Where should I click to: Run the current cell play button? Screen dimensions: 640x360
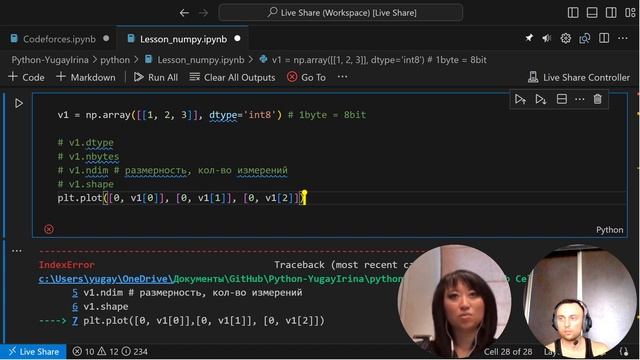(x=19, y=103)
